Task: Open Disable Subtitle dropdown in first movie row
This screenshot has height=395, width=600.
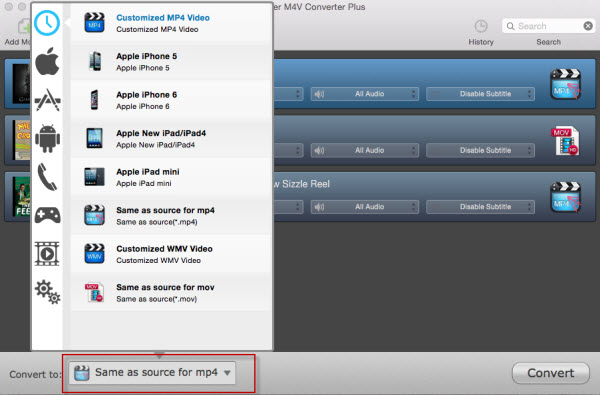Action: coord(481,94)
